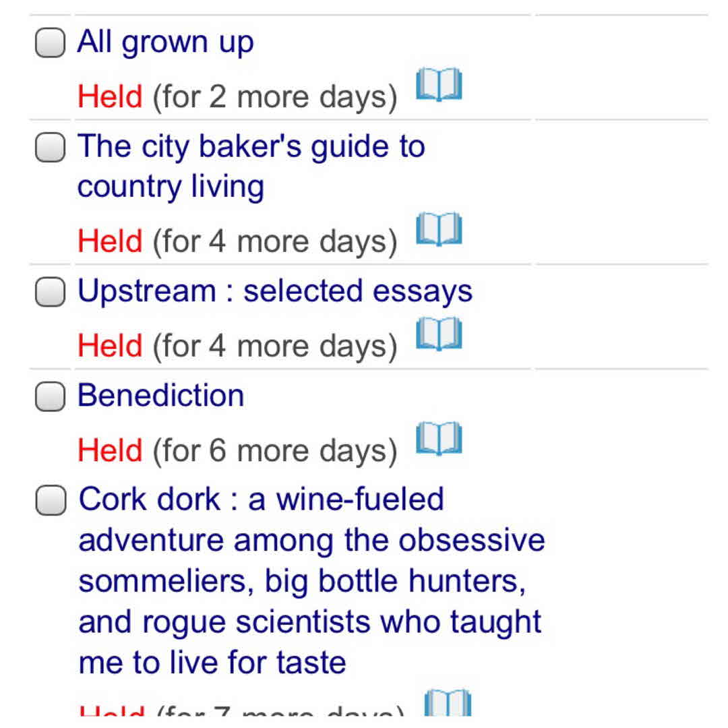This screenshot has height=728, width=728.
Task: Tick the Upstream selected essays checkbox
Action: pyautogui.click(x=50, y=292)
